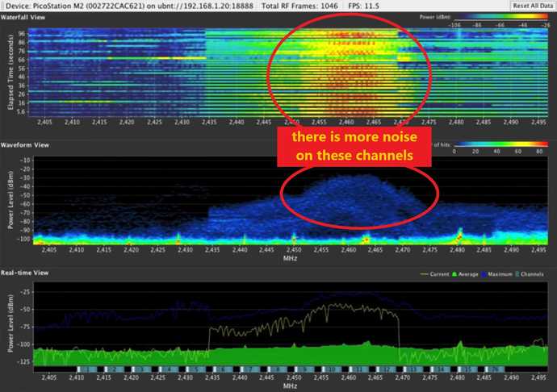Click channel 6 marker in channel strip
The width and height of the screenshot is (557, 392).
pyautogui.click(x=222, y=369)
